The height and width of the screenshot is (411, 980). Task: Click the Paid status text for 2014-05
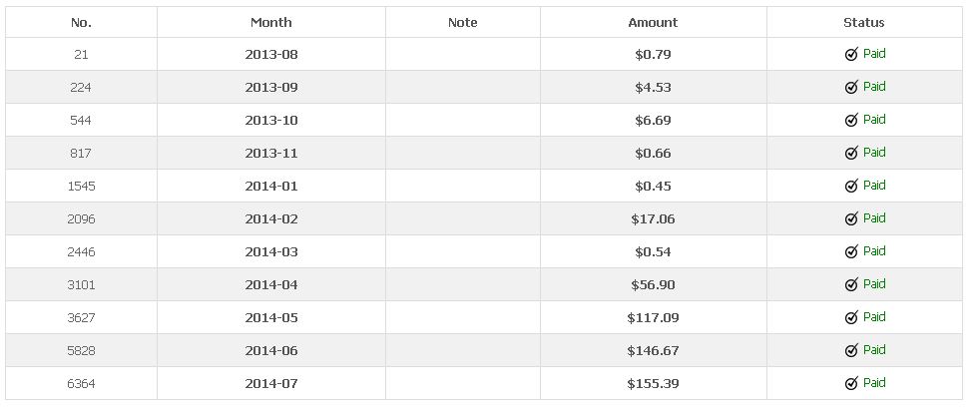874,316
